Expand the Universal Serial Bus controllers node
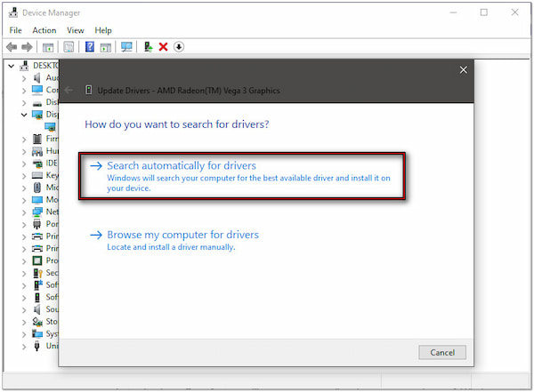 coord(24,346)
